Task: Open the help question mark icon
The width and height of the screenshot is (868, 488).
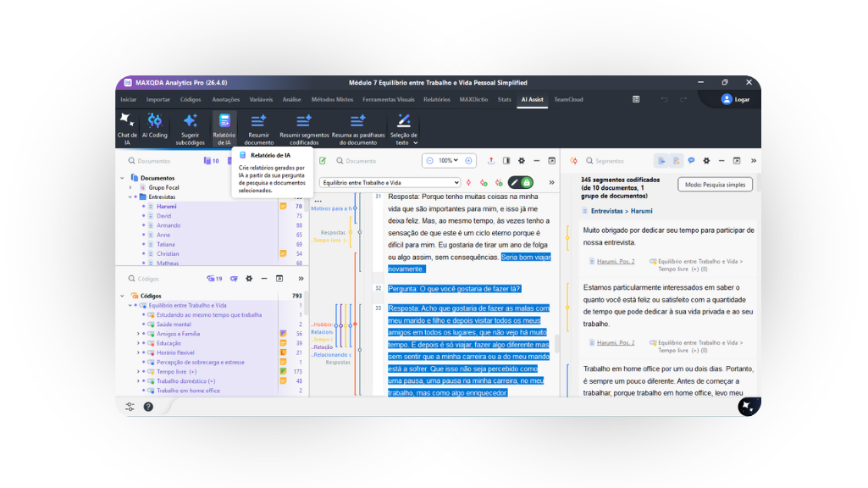Action: click(x=148, y=407)
